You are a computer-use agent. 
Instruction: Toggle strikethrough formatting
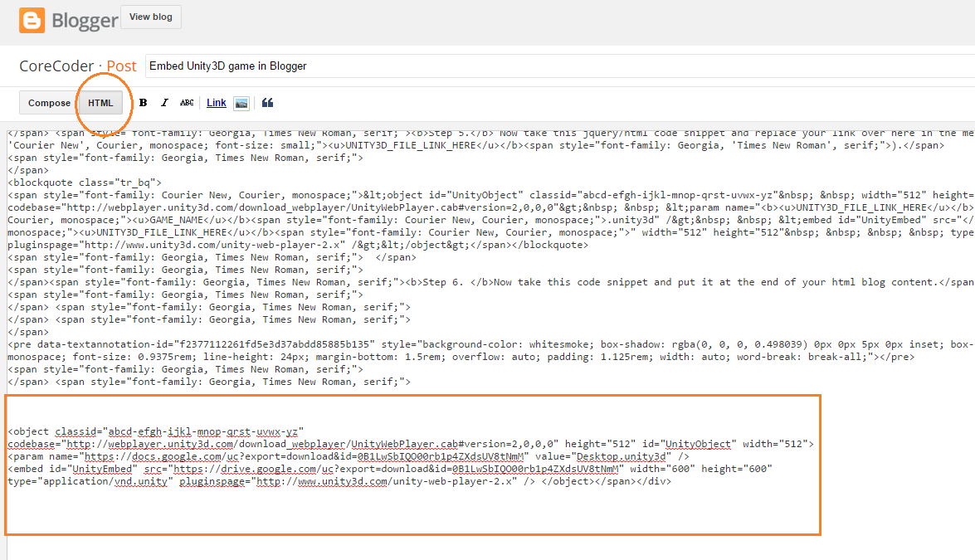(187, 102)
